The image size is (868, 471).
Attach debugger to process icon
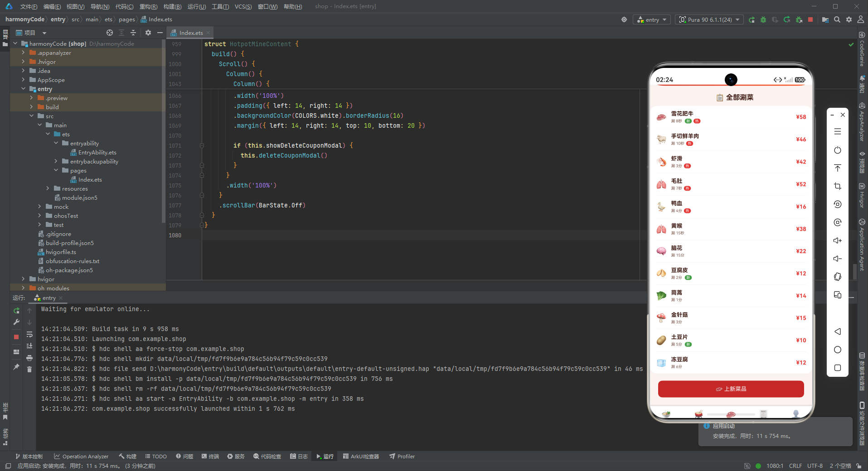click(x=799, y=19)
